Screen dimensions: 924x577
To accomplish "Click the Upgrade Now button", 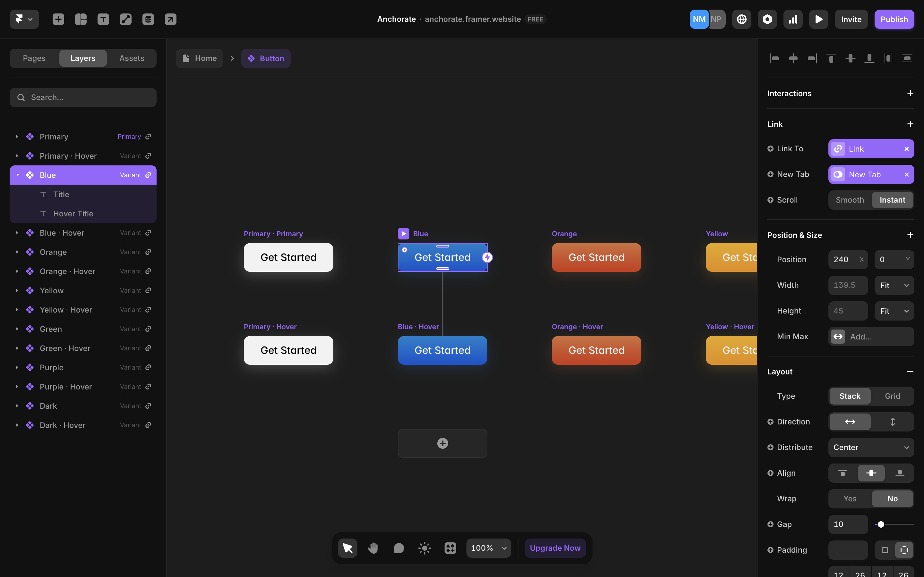I will [555, 548].
